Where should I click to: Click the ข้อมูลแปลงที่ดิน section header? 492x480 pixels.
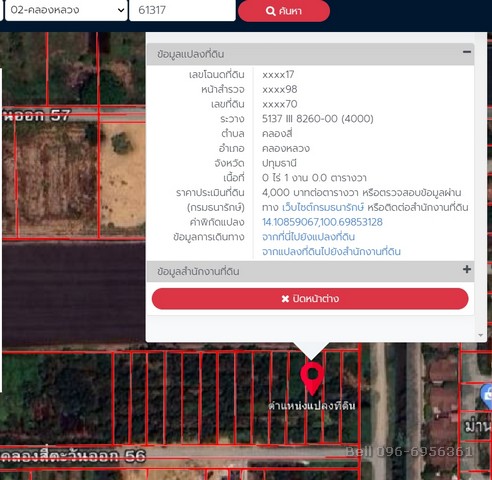point(310,54)
